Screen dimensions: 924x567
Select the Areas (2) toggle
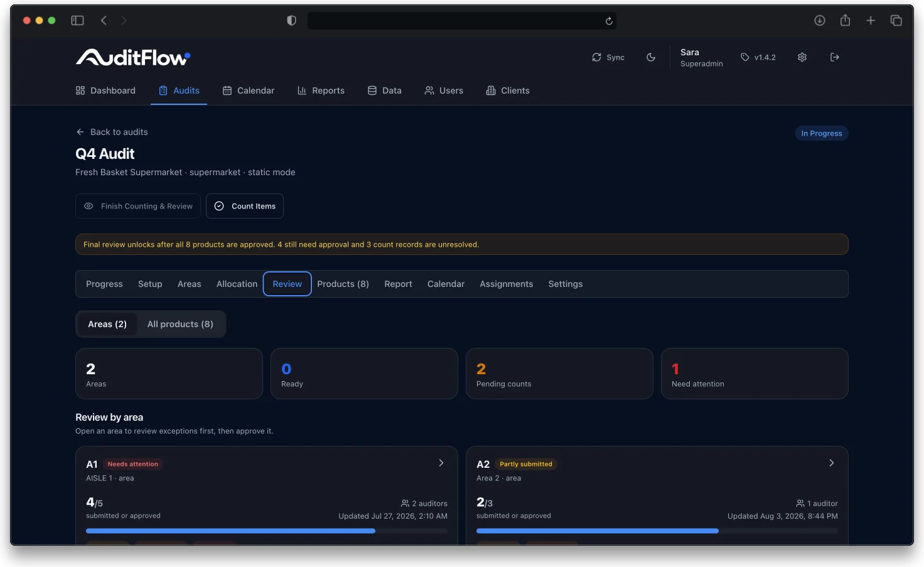click(x=107, y=324)
